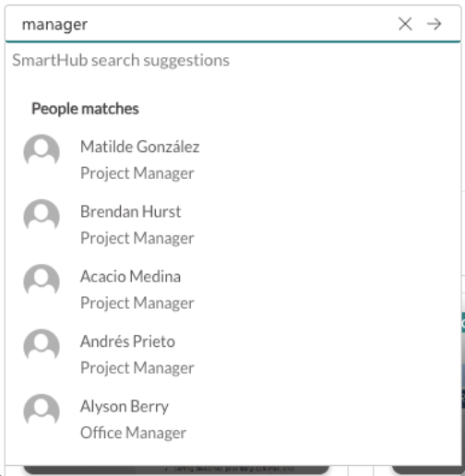Click the Office Manager title under Alyson Berry
The width and height of the screenshot is (465, 476).
133,433
